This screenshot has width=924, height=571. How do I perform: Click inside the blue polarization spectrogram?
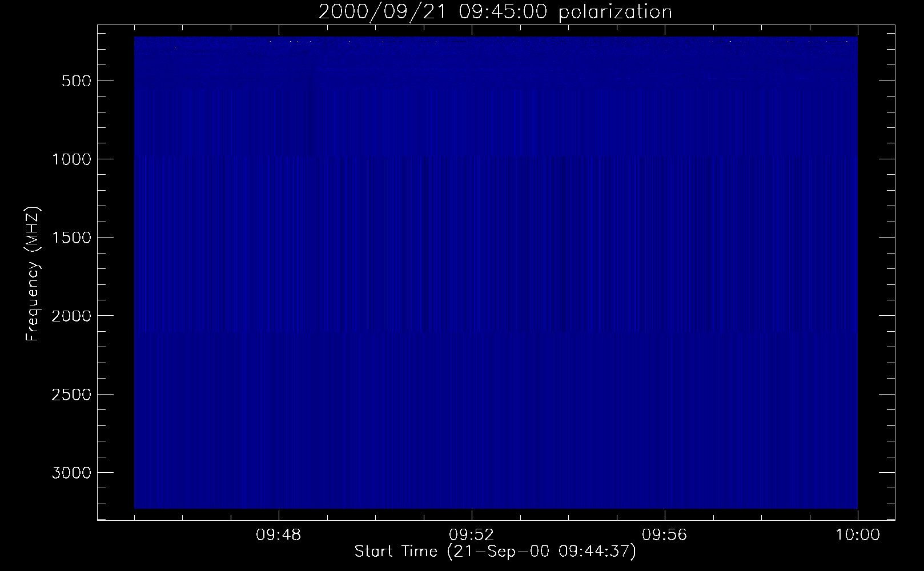point(496,272)
